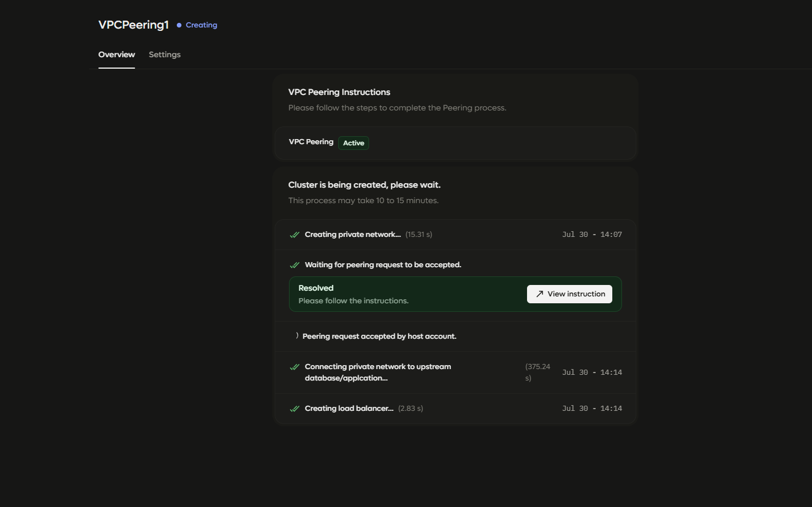Click checkmark icon for Waiting for peering request
This screenshot has width=812, height=507.
pyautogui.click(x=295, y=265)
